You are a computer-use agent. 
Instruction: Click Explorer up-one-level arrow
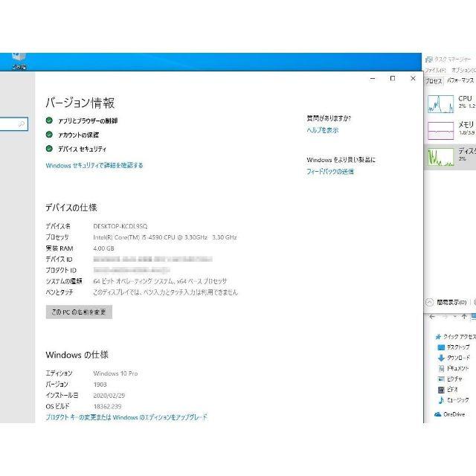[464, 317]
